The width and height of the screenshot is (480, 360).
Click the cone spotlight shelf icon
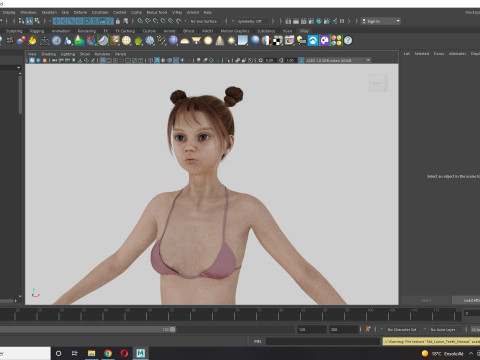pos(220,41)
